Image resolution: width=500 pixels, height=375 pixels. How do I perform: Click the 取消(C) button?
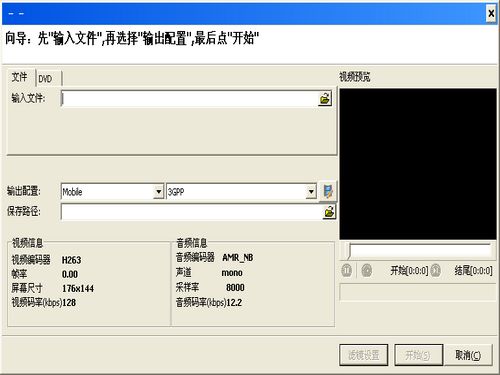click(x=468, y=355)
